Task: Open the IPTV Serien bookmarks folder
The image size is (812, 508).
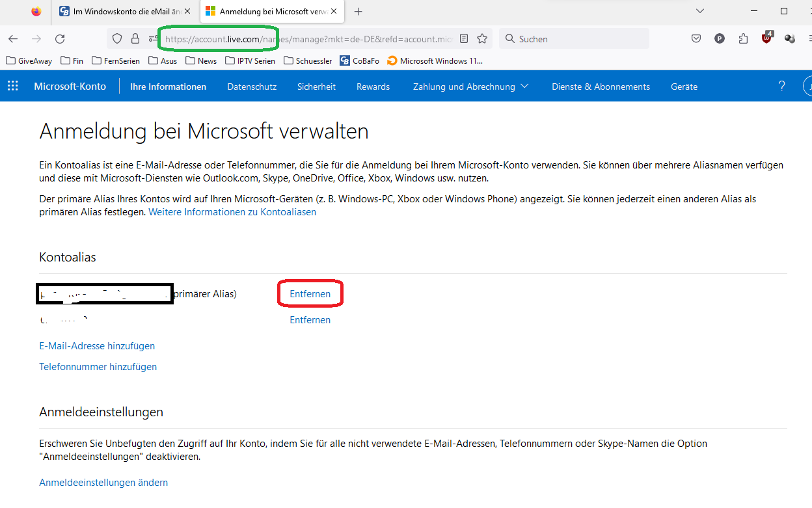Action: [x=250, y=60]
